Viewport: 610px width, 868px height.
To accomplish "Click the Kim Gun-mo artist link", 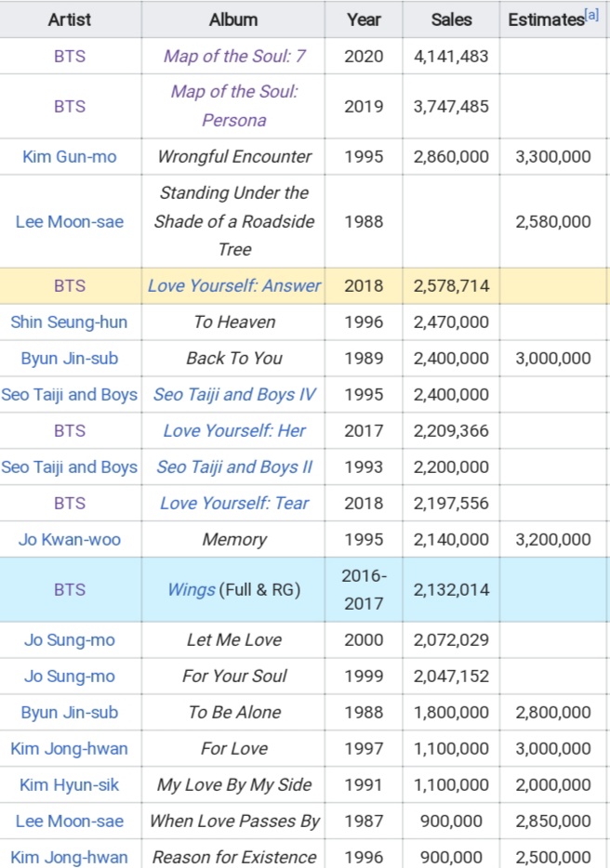I will pyautogui.click(x=69, y=157).
